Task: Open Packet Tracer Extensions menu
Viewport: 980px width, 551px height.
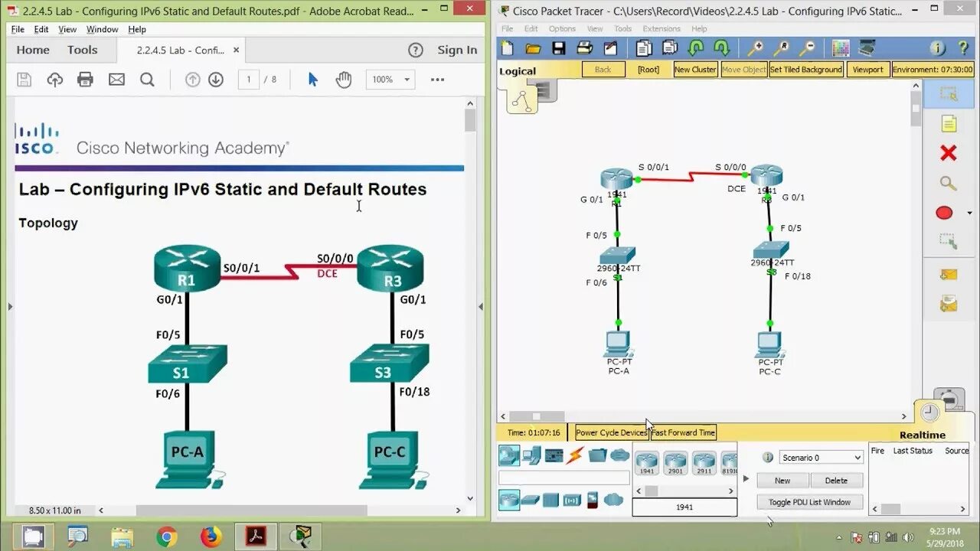Action: point(661,29)
